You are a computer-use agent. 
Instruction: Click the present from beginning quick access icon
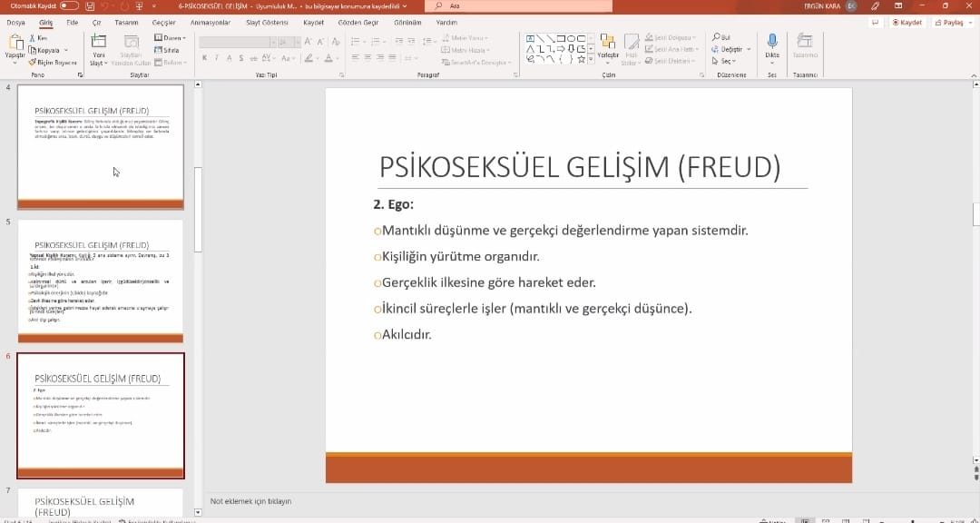(138, 5)
